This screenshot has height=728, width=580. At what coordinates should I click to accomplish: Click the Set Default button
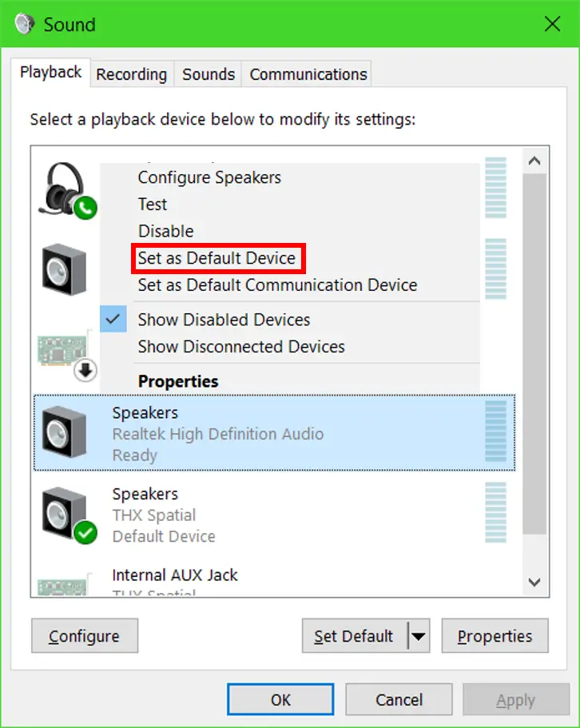coord(355,635)
